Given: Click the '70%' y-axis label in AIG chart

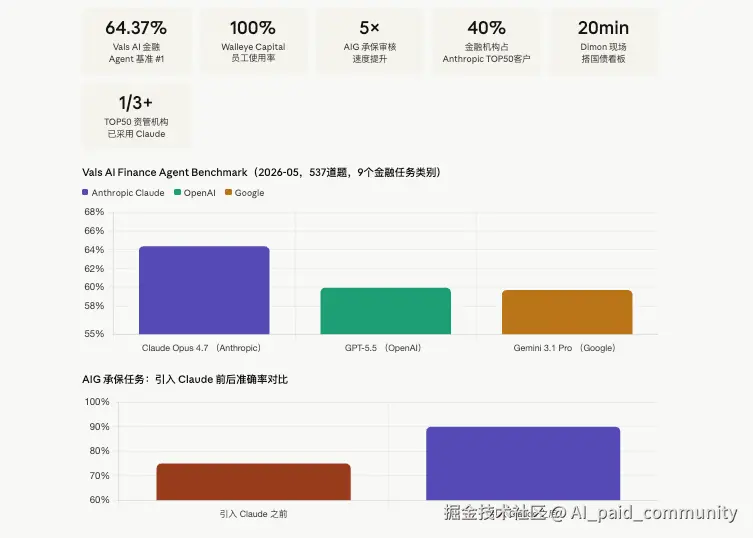Looking at the screenshot, I should pyautogui.click(x=99, y=476).
